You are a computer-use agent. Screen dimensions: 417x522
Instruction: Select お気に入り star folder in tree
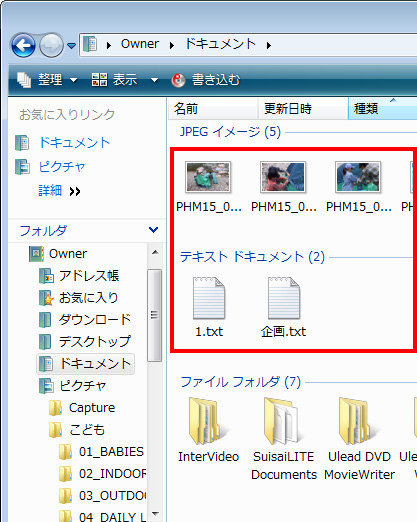click(46, 298)
